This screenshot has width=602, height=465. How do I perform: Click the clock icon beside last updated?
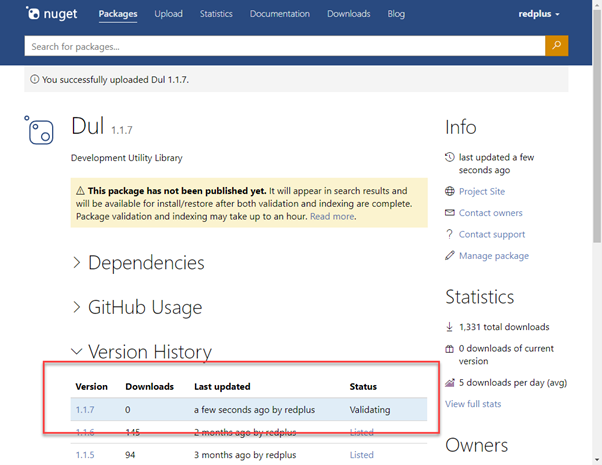pos(450,157)
